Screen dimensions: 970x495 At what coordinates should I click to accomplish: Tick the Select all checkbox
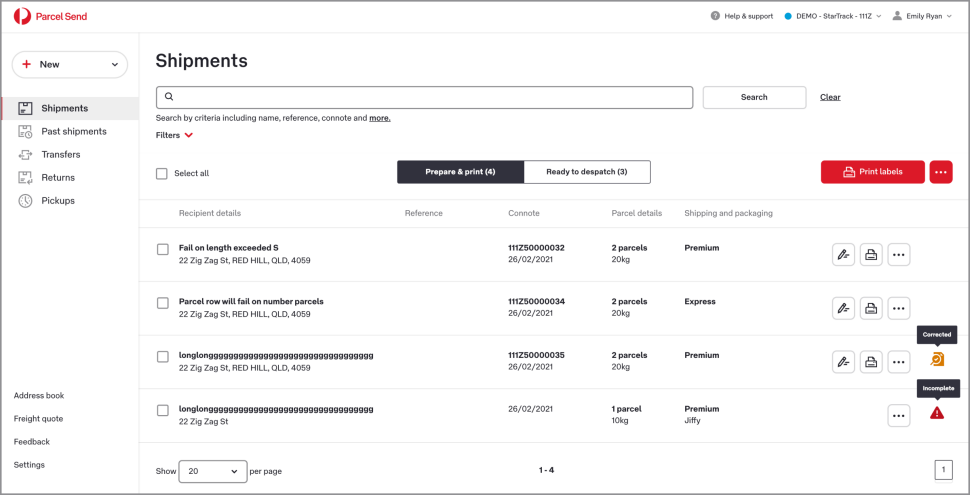coord(162,173)
